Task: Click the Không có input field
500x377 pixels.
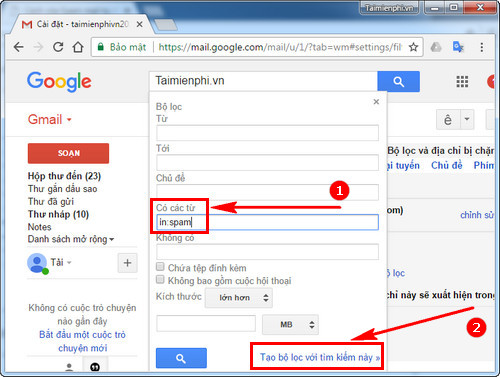Action: pos(267,252)
